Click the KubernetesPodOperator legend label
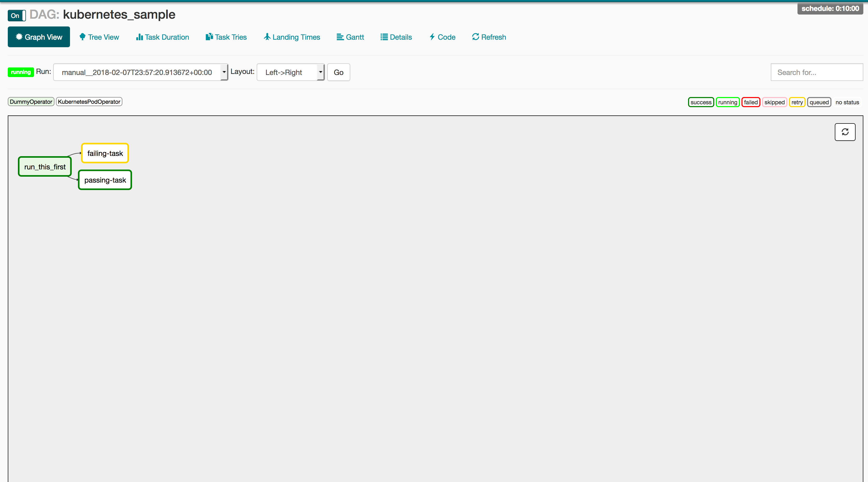868x482 pixels. coord(89,102)
